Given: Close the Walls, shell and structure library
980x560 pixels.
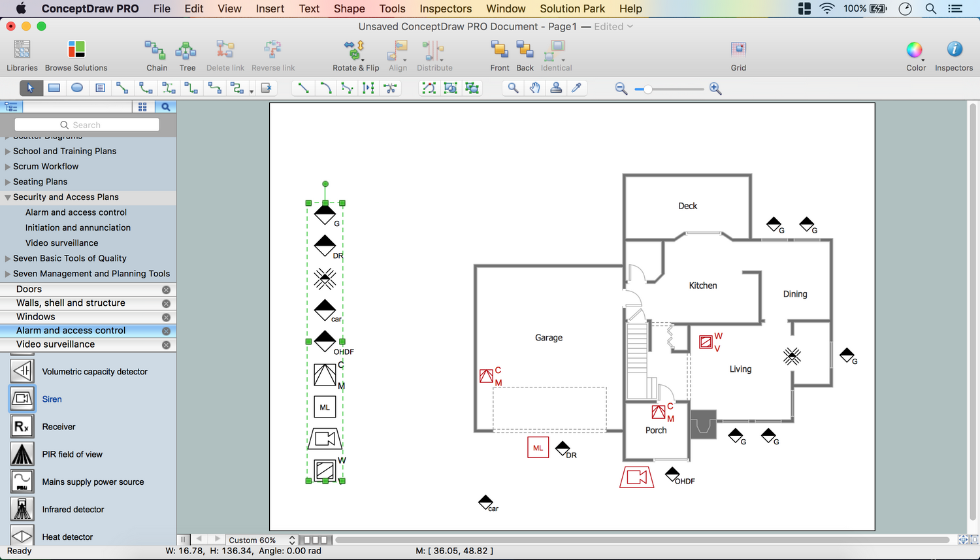Looking at the screenshot, I should [166, 303].
